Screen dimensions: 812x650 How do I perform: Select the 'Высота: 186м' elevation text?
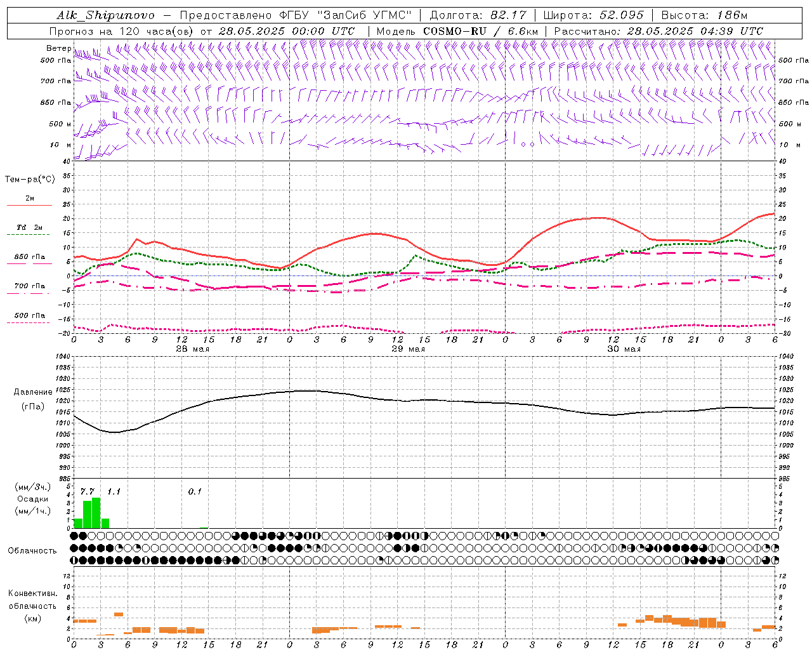coord(704,15)
